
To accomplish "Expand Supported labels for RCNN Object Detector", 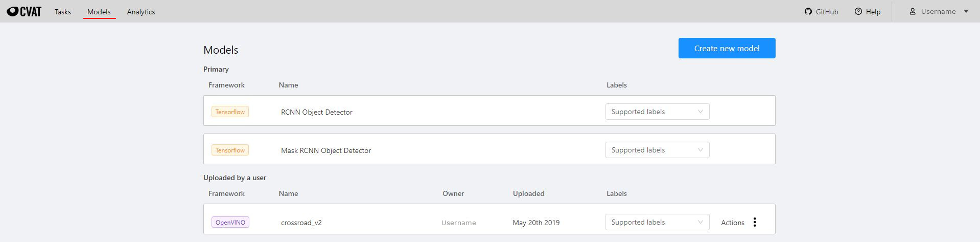I will tap(657, 112).
